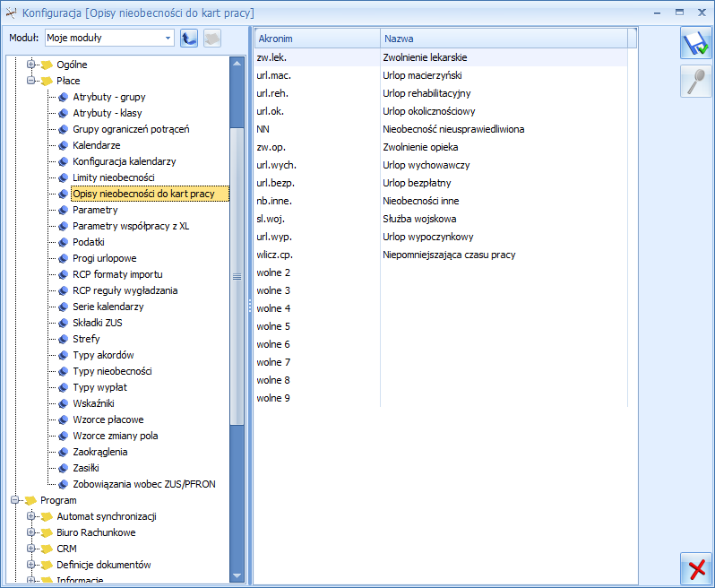Image resolution: width=715 pixels, height=588 pixels.
Task: Select Służba wojskowa name cell
Action: (504, 219)
